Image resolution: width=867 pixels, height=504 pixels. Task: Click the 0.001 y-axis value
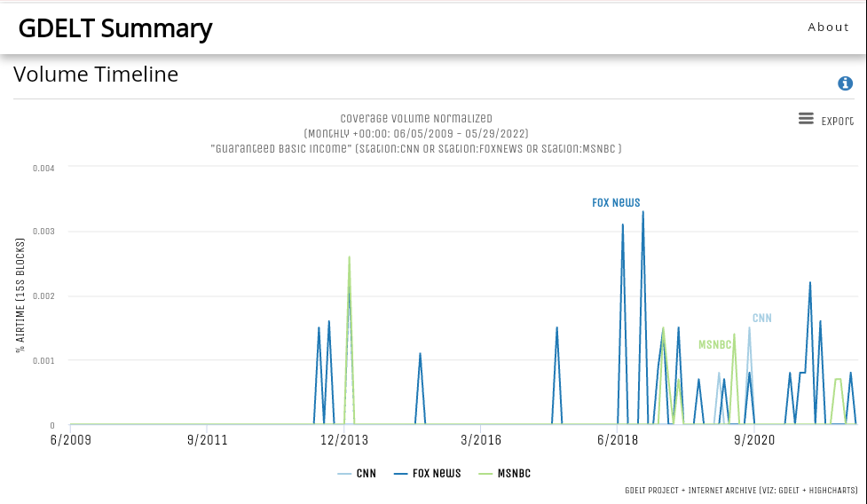click(x=43, y=361)
